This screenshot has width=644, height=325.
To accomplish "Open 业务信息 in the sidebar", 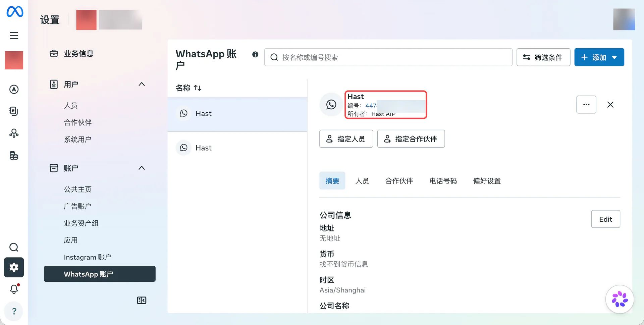I will [x=78, y=54].
